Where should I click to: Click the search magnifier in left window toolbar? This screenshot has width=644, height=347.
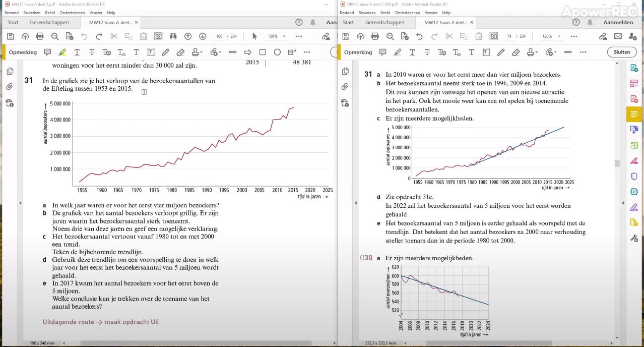[55, 36]
